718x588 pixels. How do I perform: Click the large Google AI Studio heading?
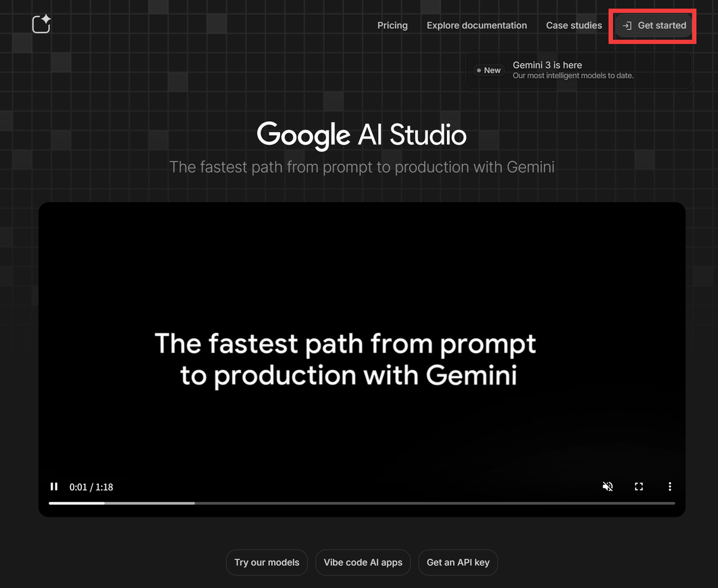click(x=361, y=135)
